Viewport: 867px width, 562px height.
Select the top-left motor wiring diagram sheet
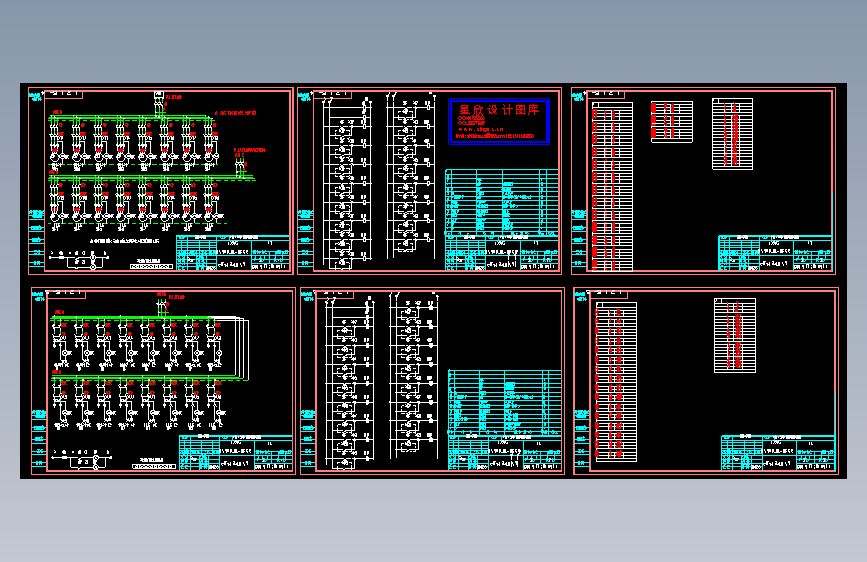pos(161,181)
